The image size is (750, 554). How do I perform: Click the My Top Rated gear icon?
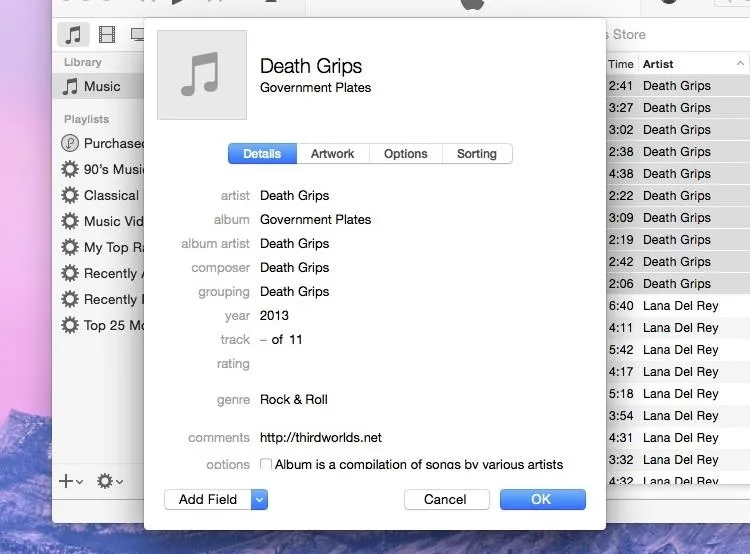(70, 247)
